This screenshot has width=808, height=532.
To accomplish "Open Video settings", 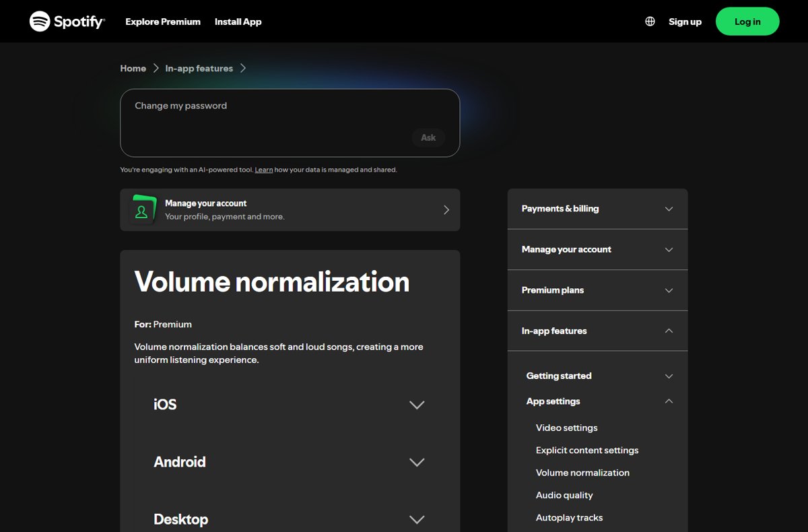I will click(566, 428).
